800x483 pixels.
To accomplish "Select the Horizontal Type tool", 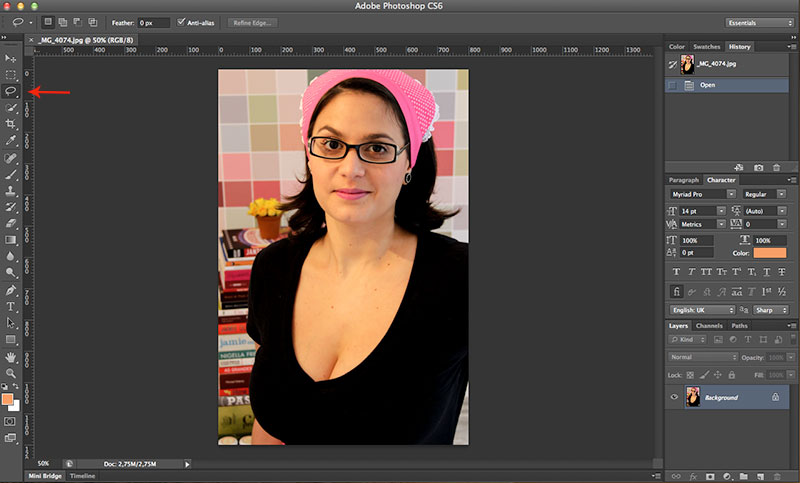I will [x=11, y=306].
